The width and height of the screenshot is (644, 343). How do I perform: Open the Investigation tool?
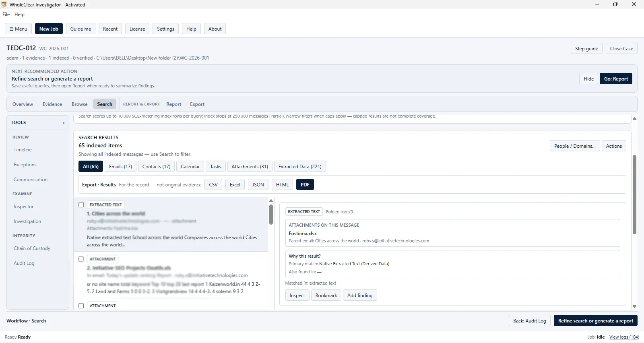point(27,221)
